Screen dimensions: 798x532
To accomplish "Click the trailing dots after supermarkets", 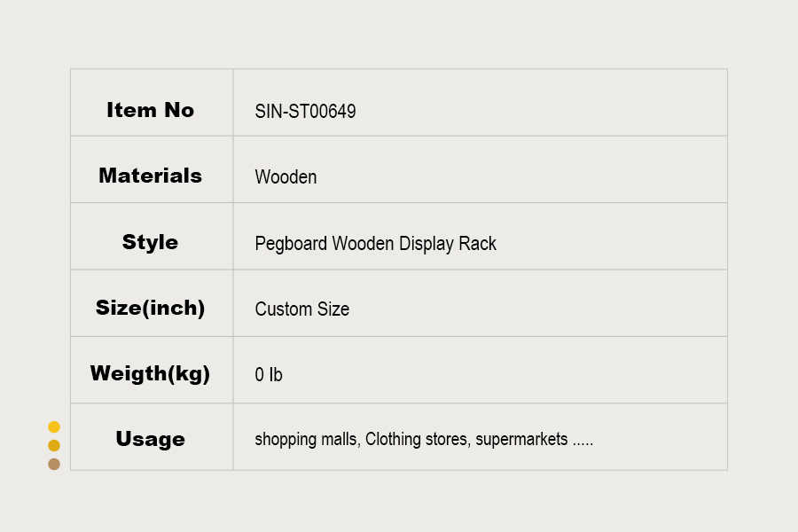I will 583,444.
